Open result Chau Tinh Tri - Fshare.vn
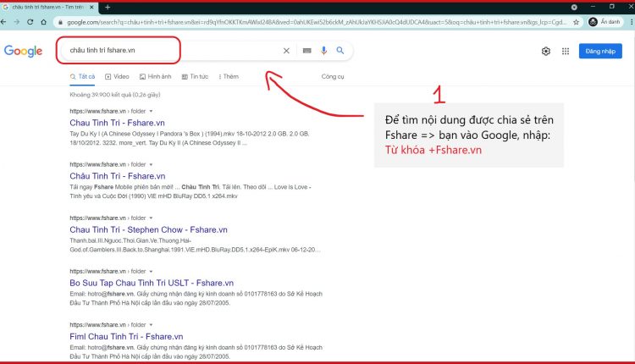The image size is (635, 364). pos(117,123)
